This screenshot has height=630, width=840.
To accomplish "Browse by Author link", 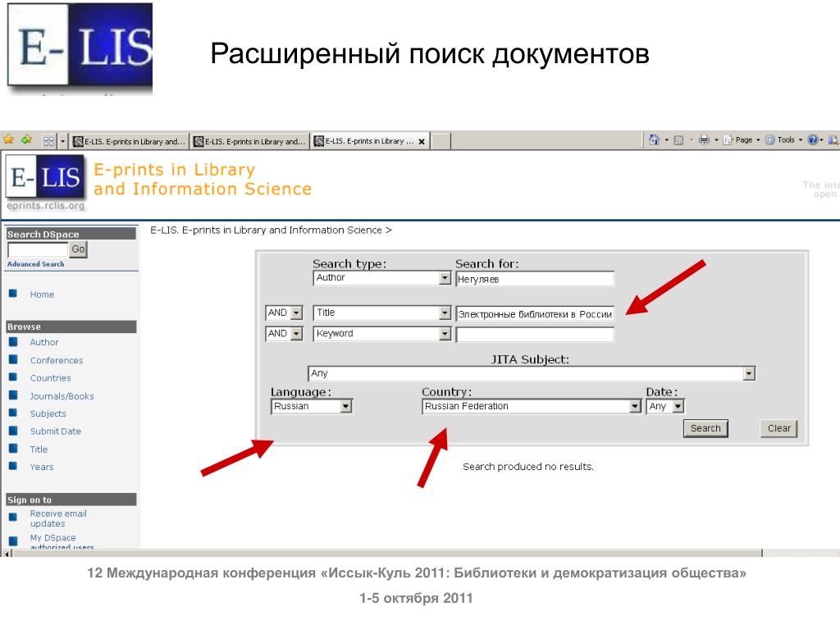I will (x=44, y=342).
